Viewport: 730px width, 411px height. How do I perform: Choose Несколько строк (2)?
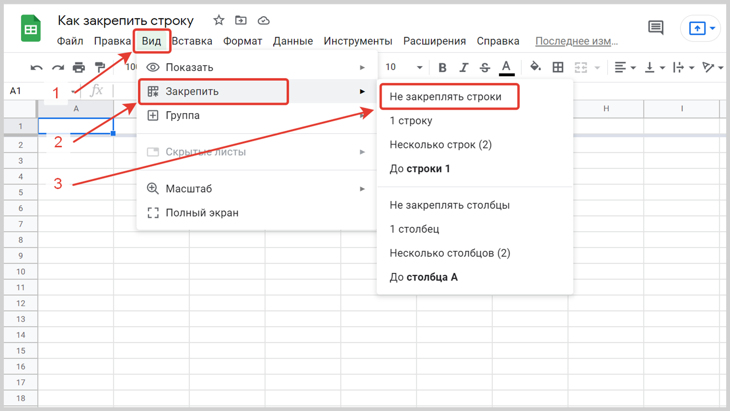475,145
